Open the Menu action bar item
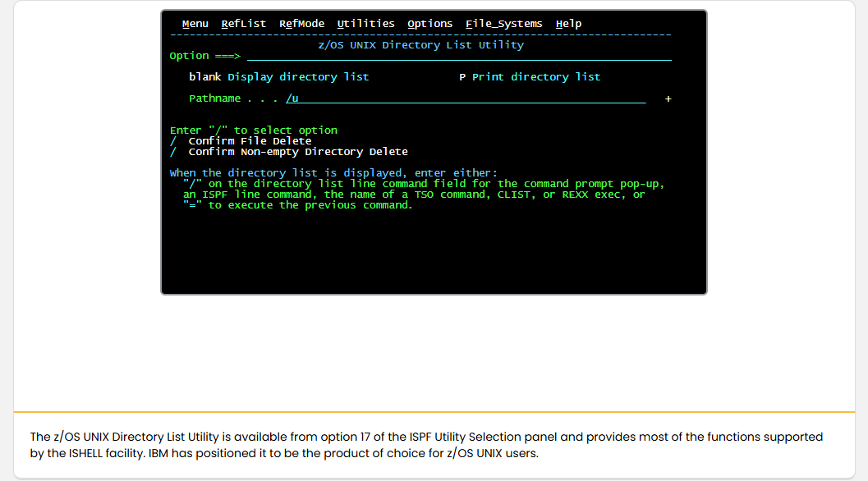The width and height of the screenshot is (868, 481). 195,24
